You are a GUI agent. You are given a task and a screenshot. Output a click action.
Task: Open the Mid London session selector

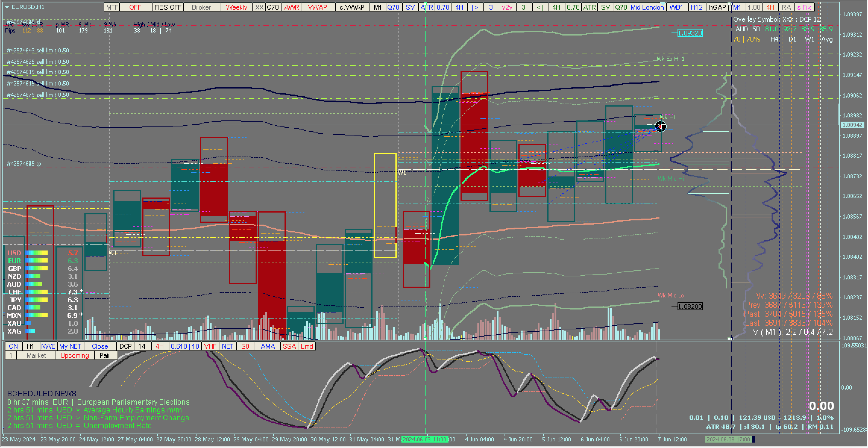pos(647,7)
